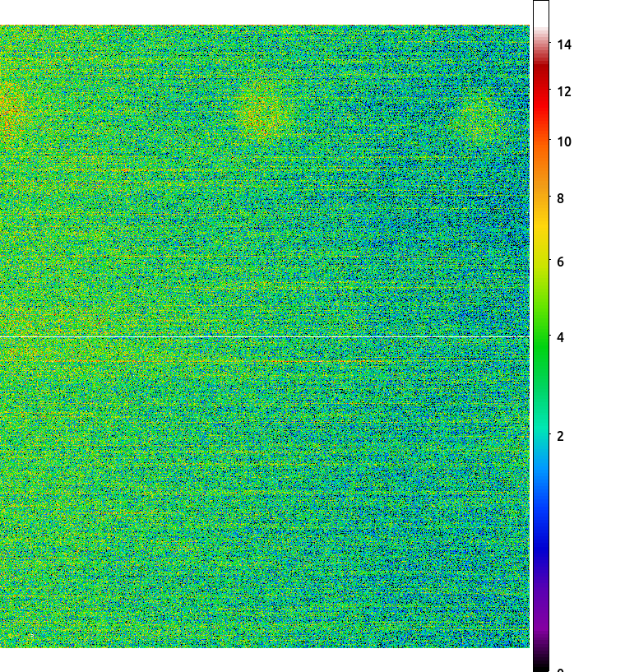Click the colorbar label 8

560,199
